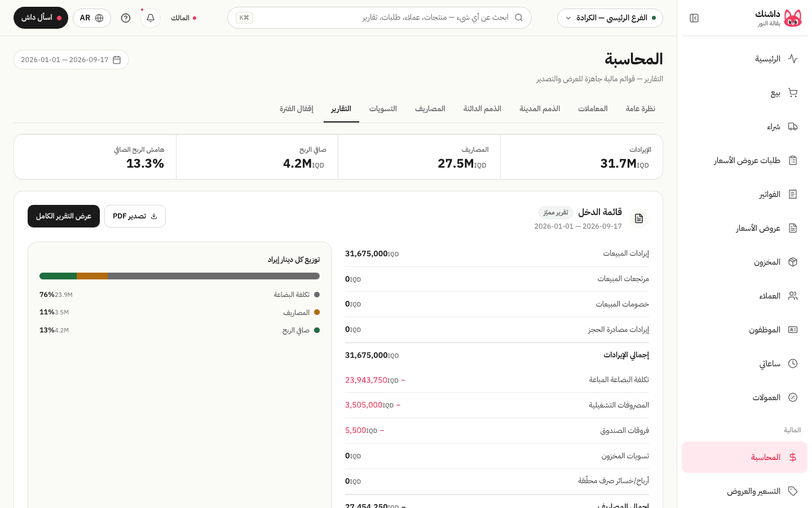Image resolution: width=812 pixels, height=508 pixels.
Task: Click the إيرادات المبيعات row label
Action: (626, 253)
